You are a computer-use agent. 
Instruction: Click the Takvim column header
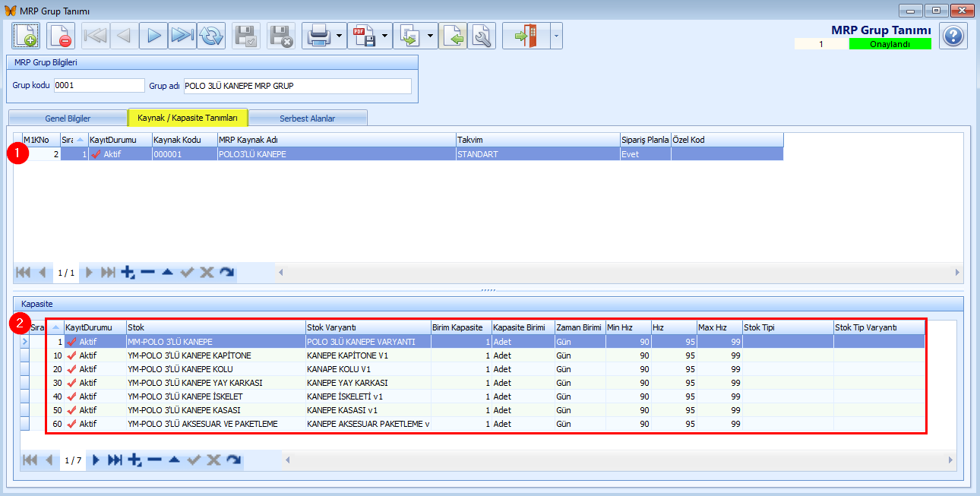[x=537, y=140]
